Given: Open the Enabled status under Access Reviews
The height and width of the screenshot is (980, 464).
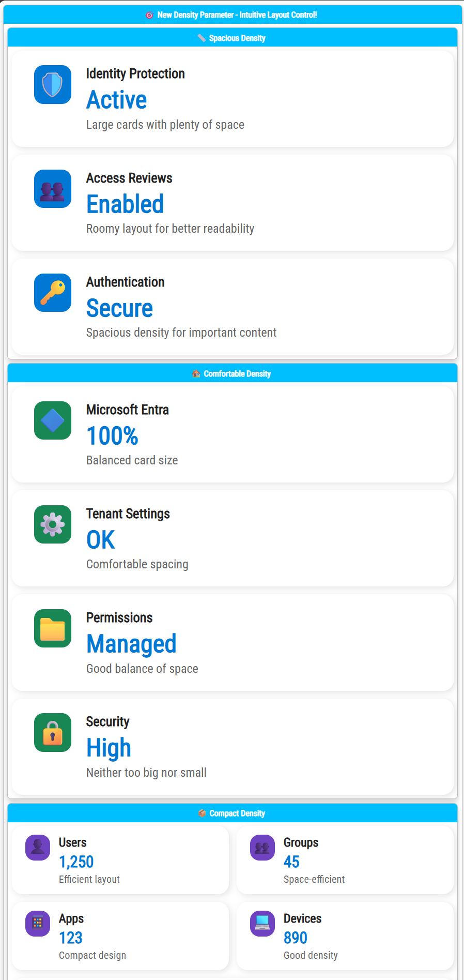Looking at the screenshot, I should pos(125,204).
